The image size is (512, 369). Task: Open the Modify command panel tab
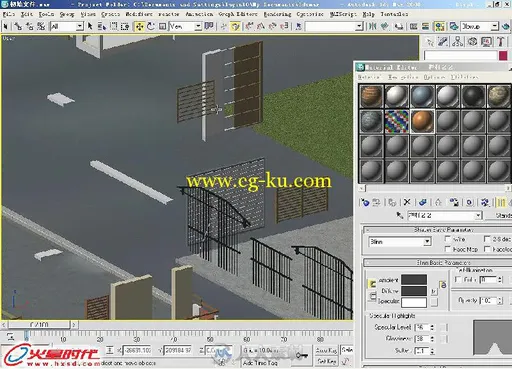[443, 42]
